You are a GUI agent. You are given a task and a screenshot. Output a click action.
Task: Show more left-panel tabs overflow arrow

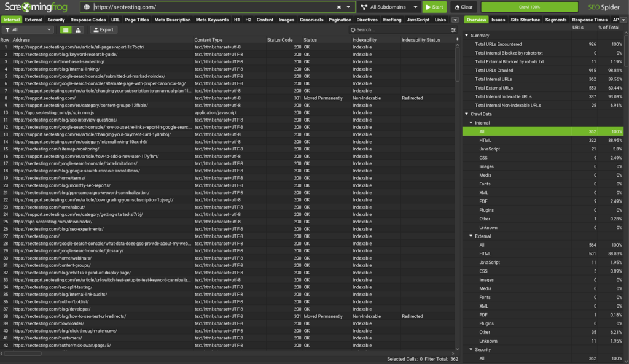[455, 20]
